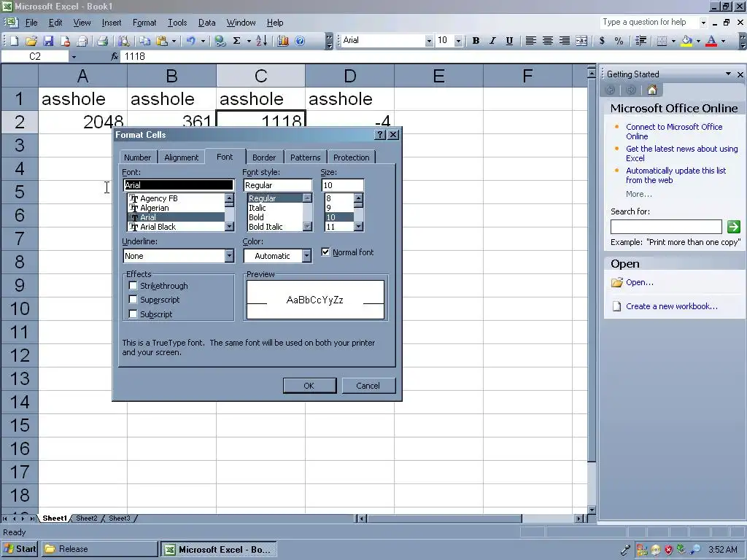Screen dimensions: 747x560
Task: Switch to the Border tab
Action: click(264, 157)
